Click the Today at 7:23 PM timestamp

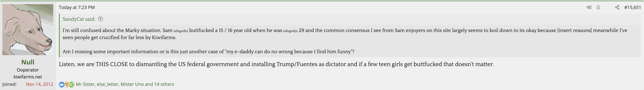point(77,8)
